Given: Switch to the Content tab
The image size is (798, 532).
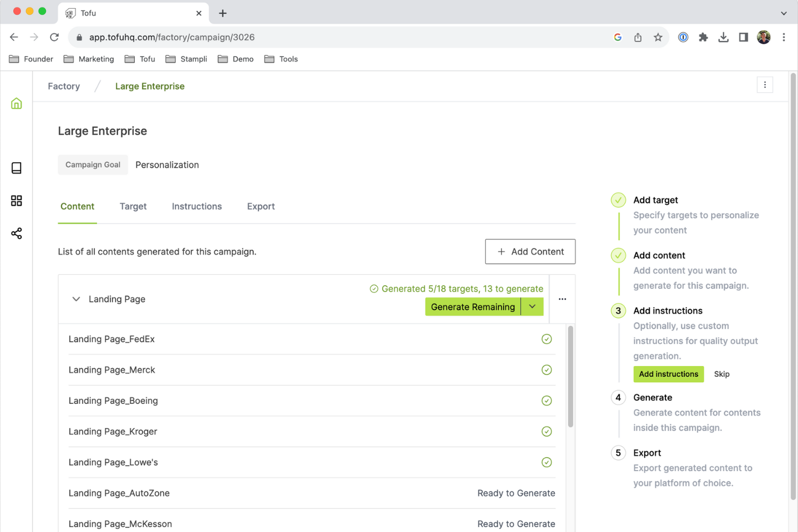Looking at the screenshot, I should pyautogui.click(x=77, y=206).
